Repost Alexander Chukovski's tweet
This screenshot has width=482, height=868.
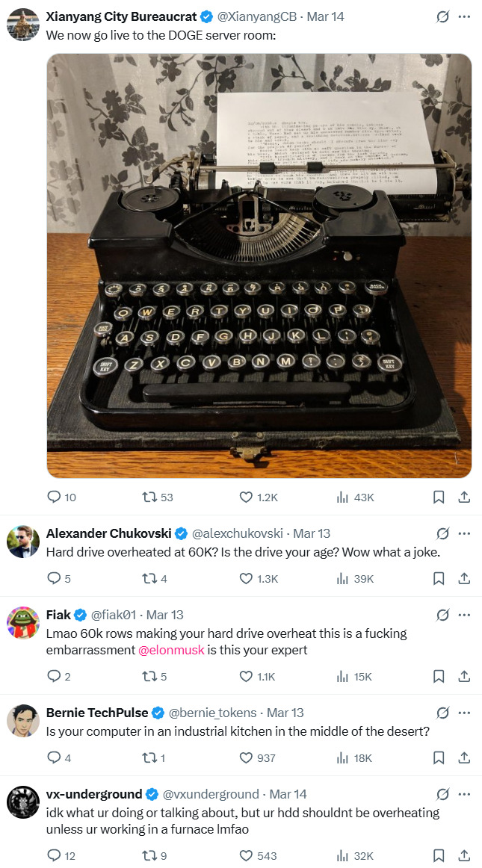[148, 578]
